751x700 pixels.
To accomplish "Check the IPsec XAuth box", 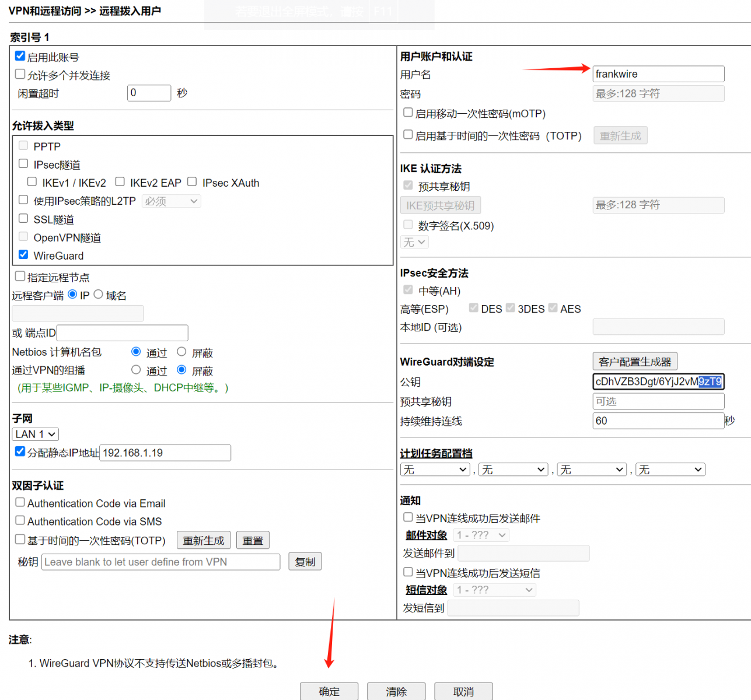I will point(192,182).
